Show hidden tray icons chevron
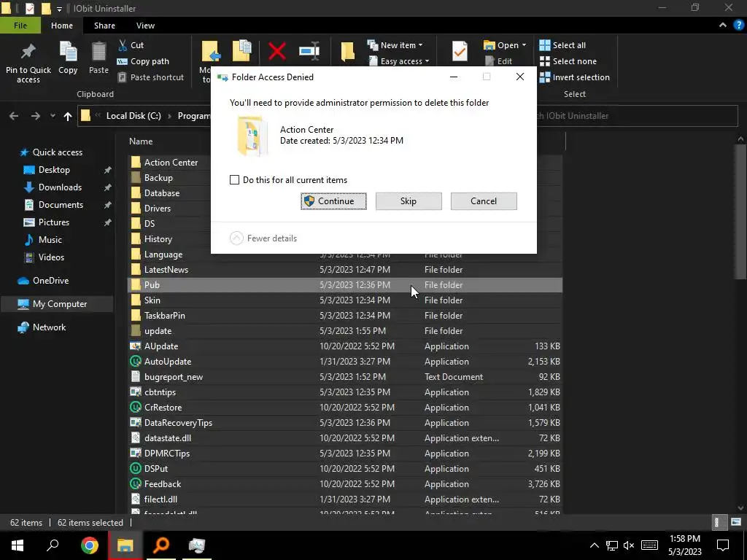 pyautogui.click(x=594, y=545)
